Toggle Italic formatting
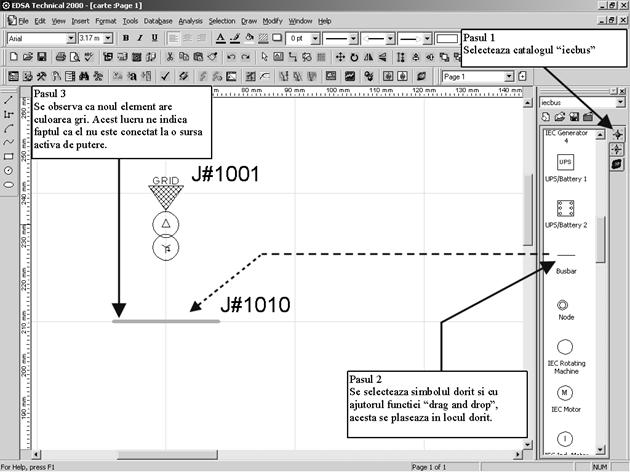Screen dimensions: 630x472 [140, 38]
